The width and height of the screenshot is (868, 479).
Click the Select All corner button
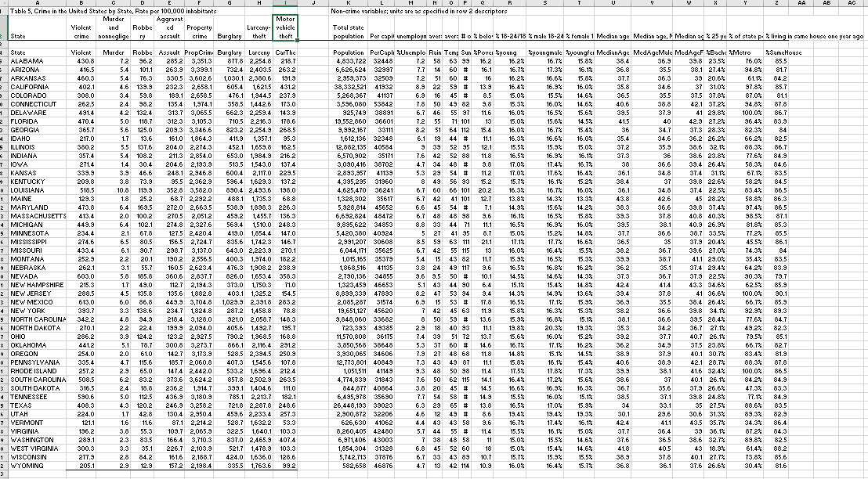click(5, 5)
